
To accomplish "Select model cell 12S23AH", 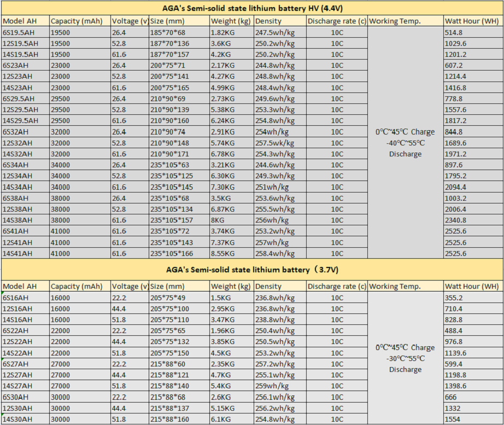I will click(x=25, y=76).
